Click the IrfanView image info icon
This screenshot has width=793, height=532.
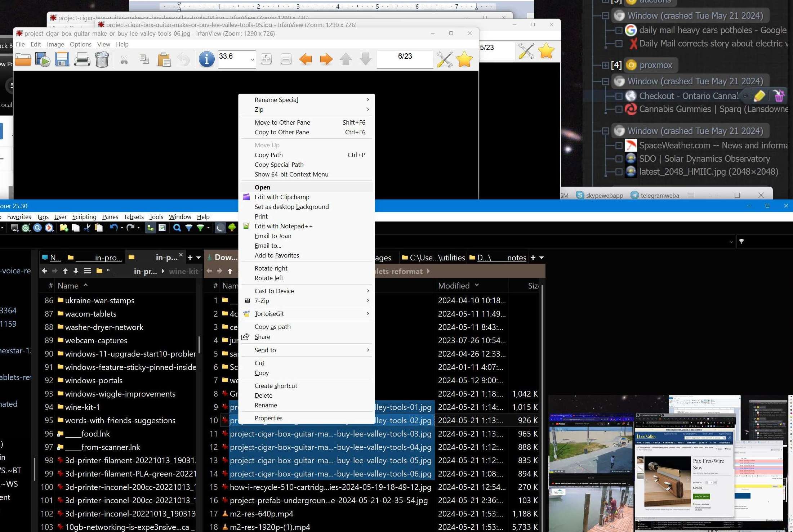(x=206, y=59)
